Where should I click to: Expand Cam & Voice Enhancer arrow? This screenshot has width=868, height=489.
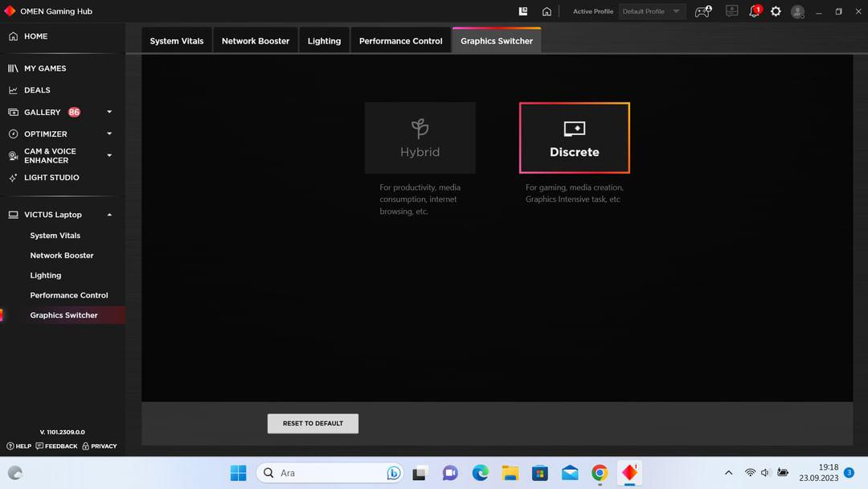click(109, 155)
